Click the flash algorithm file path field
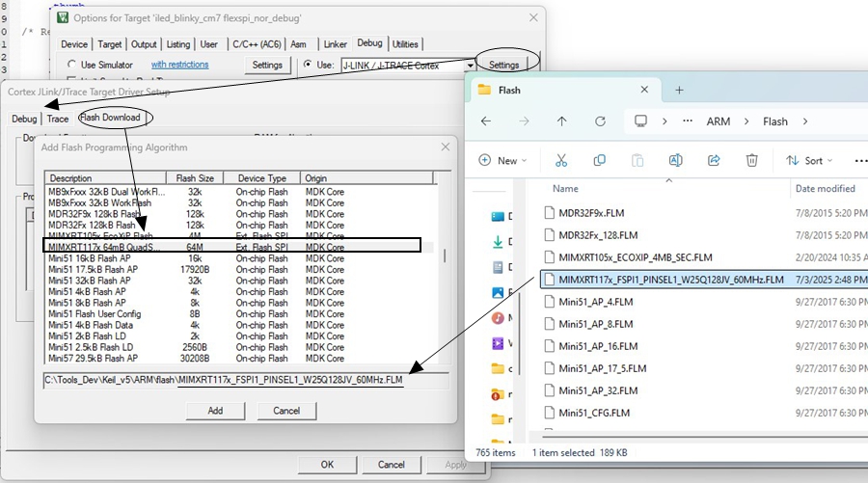The height and width of the screenshot is (483, 868). tap(246, 381)
